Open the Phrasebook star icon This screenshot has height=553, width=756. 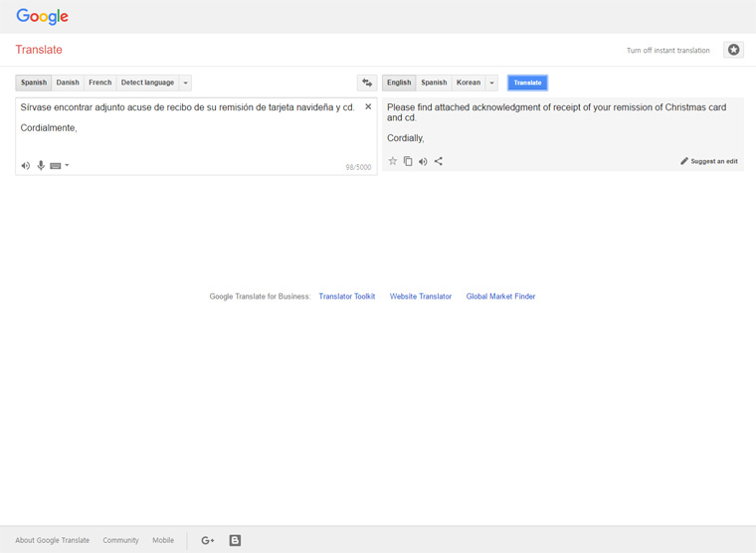click(733, 50)
